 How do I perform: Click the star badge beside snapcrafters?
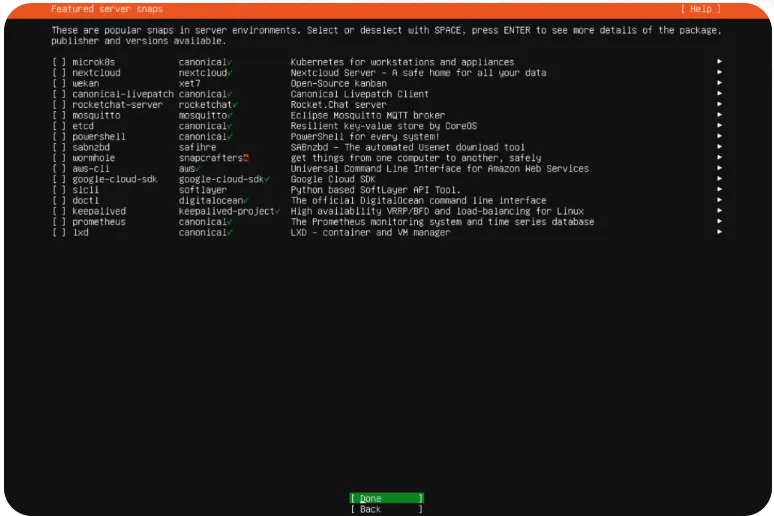246,158
